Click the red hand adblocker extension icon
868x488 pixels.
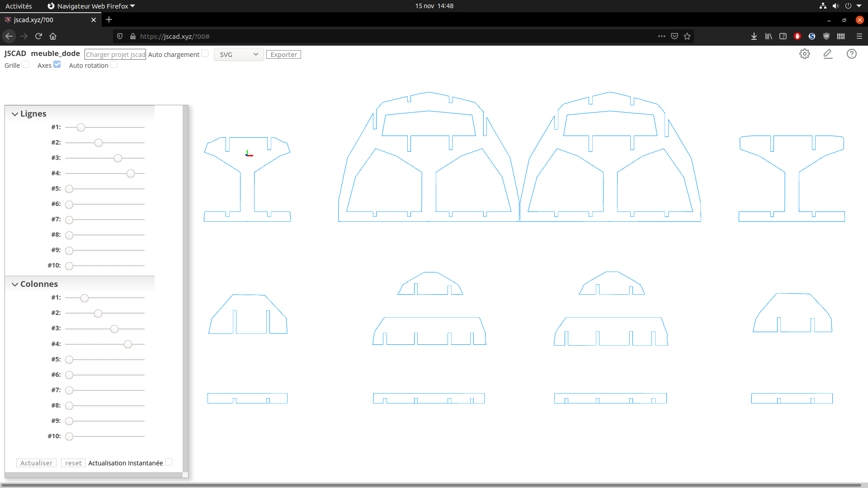(x=797, y=36)
